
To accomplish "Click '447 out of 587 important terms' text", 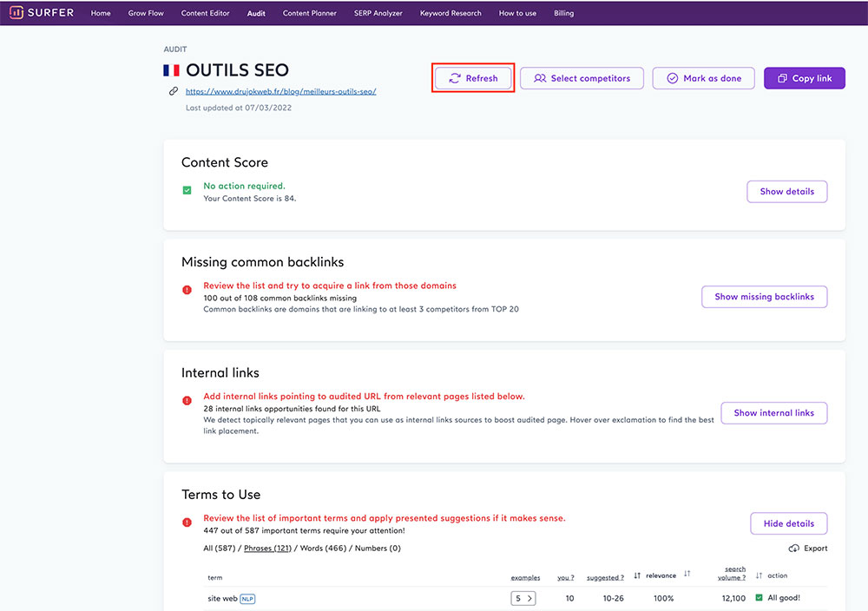I will (304, 531).
